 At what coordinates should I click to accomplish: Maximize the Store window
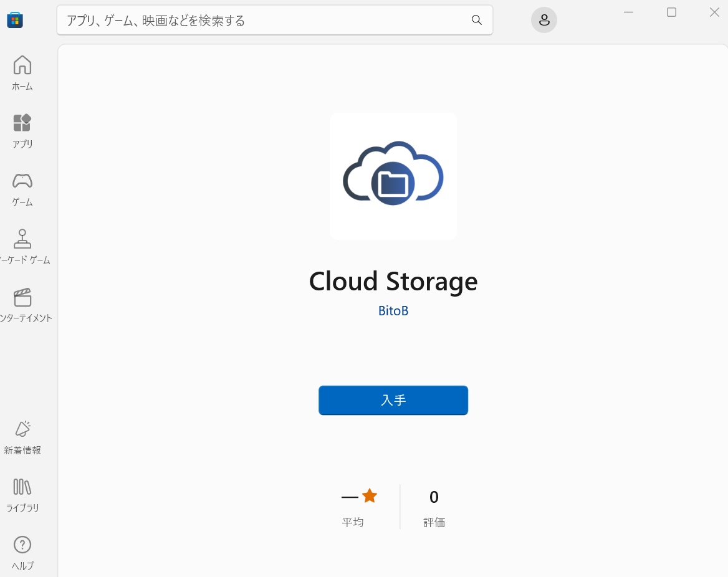point(671,12)
